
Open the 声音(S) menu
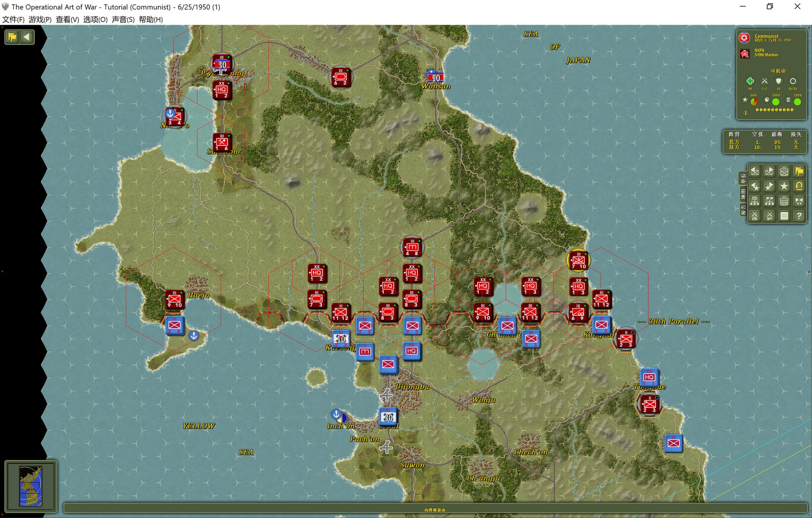tap(123, 19)
